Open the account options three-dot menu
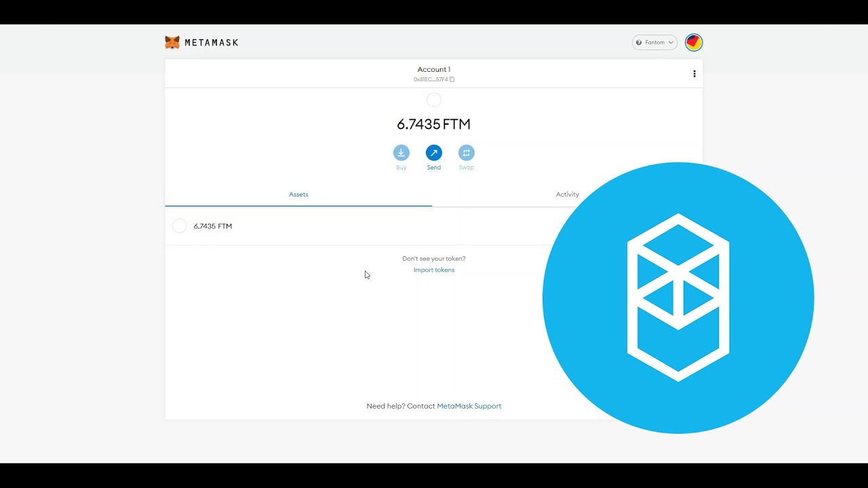 [694, 74]
